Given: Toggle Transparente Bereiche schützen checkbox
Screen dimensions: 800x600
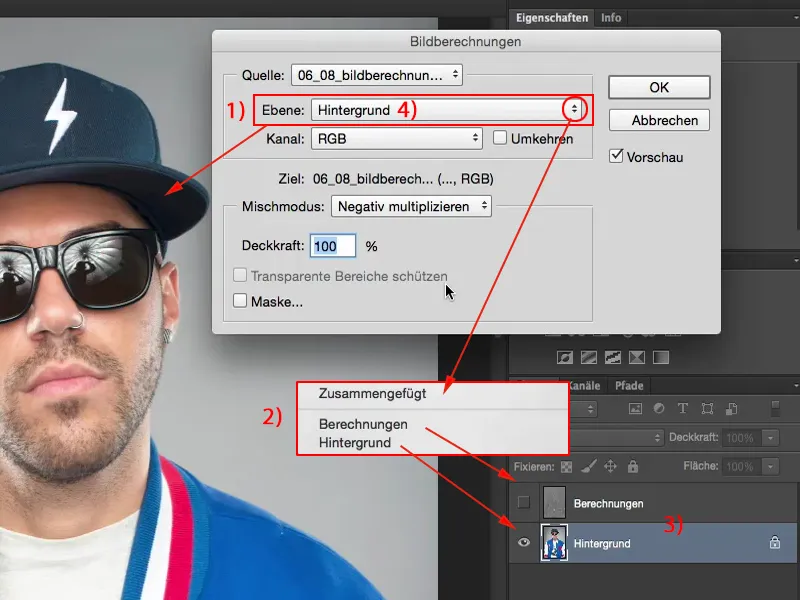Looking at the screenshot, I should pyautogui.click(x=240, y=275).
